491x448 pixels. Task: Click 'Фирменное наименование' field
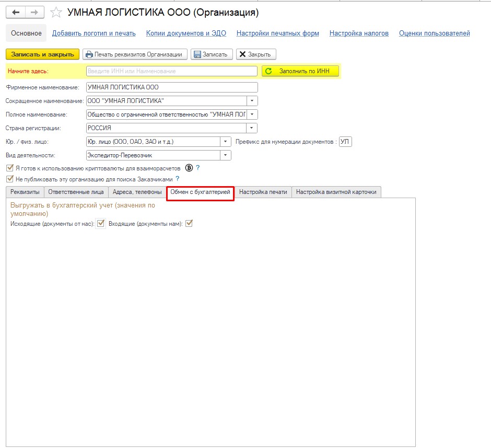pyautogui.click(x=172, y=87)
